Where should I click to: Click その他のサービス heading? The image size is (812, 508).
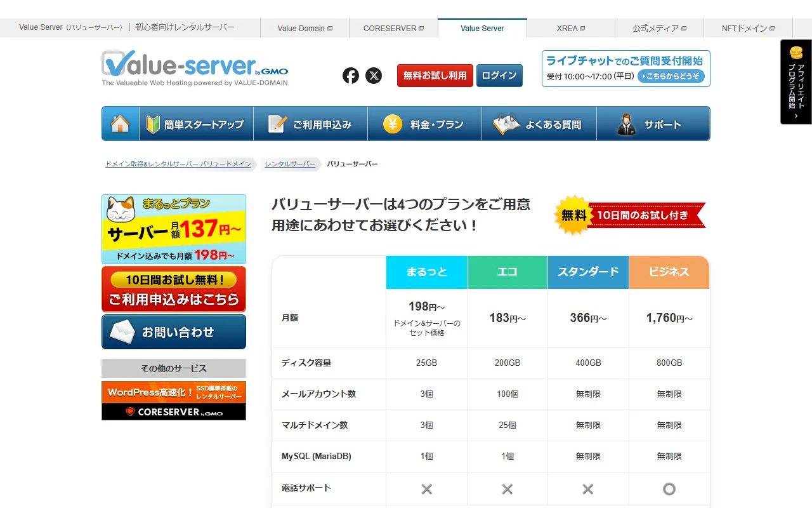click(x=174, y=368)
